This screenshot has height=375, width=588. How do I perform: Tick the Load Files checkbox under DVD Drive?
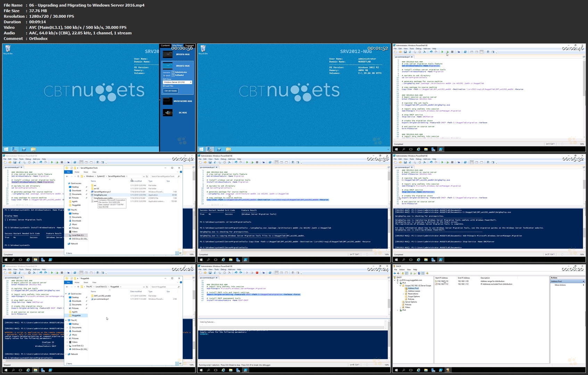(164, 86)
